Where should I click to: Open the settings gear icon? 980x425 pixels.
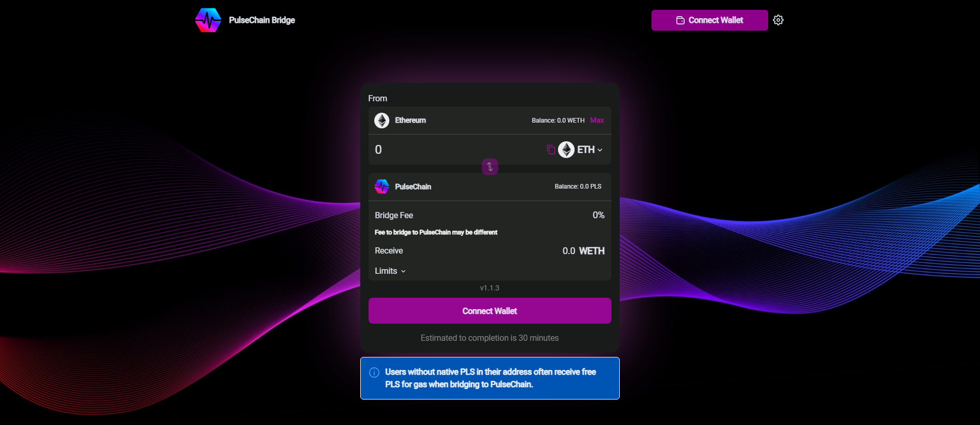[778, 20]
